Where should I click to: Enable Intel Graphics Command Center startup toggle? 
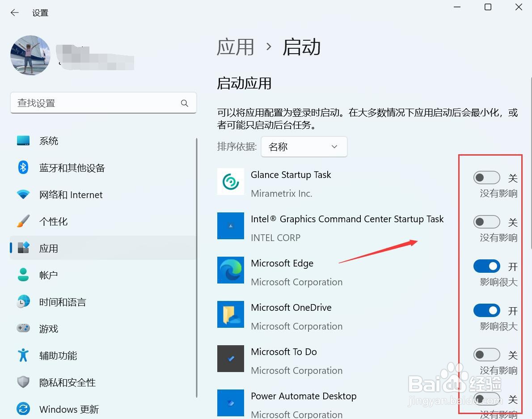(486, 222)
